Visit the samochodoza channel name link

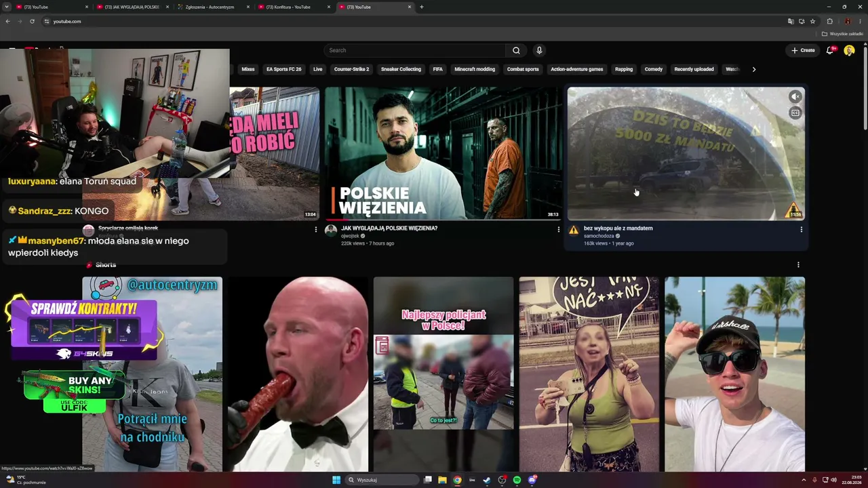click(599, 236)
